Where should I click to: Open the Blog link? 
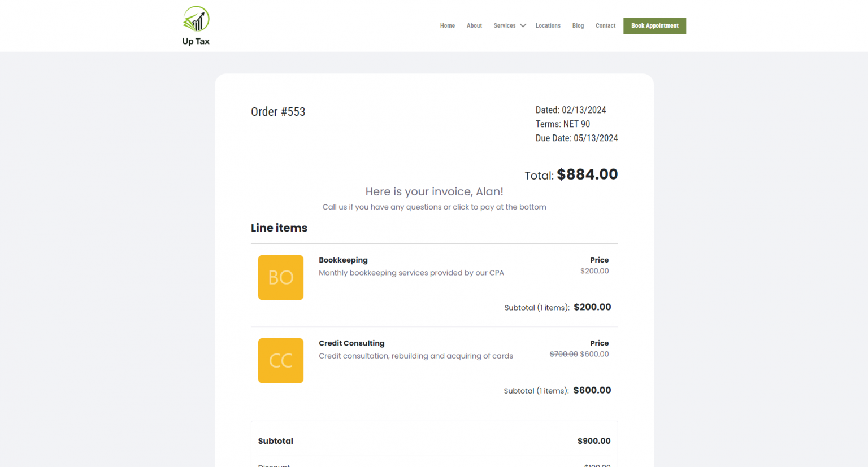pos(578,25)
